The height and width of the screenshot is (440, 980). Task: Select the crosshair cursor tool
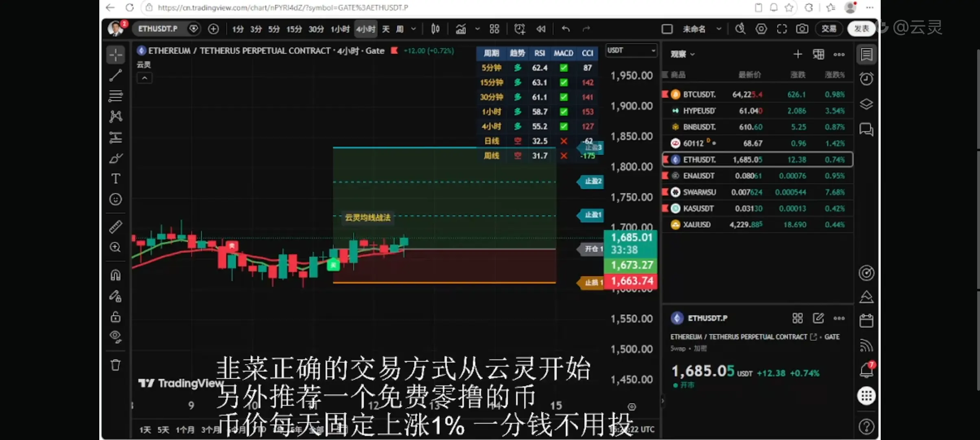pos(116,55)
